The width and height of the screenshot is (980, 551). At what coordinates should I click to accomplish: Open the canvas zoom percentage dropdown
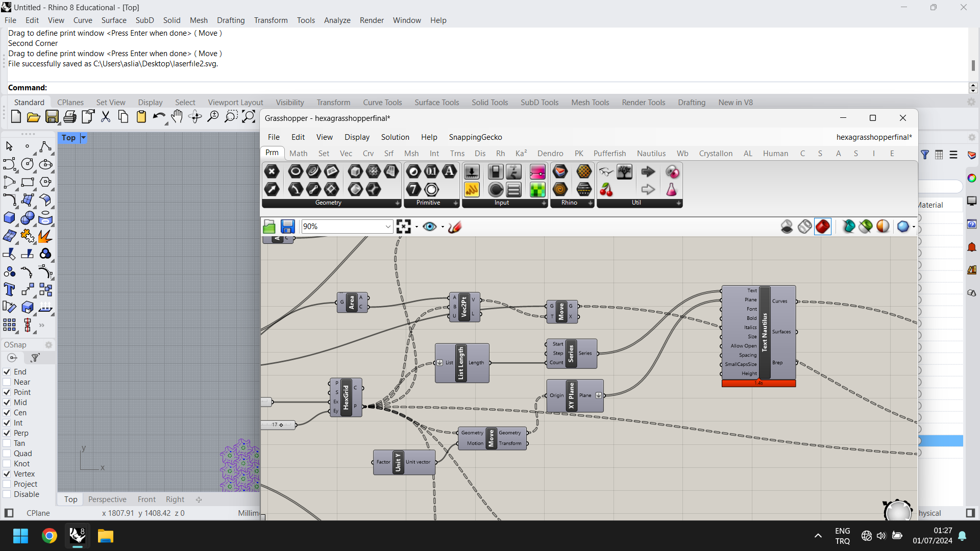(x=388, y=227)
